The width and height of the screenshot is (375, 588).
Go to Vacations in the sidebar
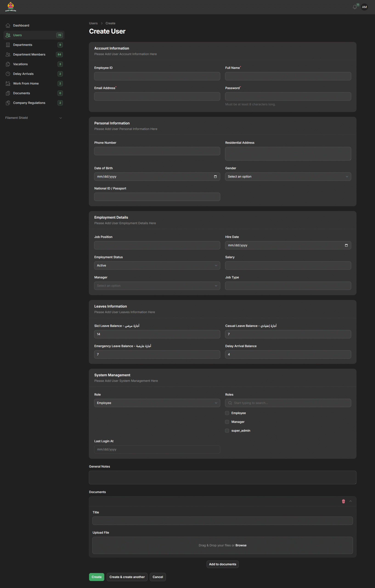pyautogui.click(x=20, y=64)
